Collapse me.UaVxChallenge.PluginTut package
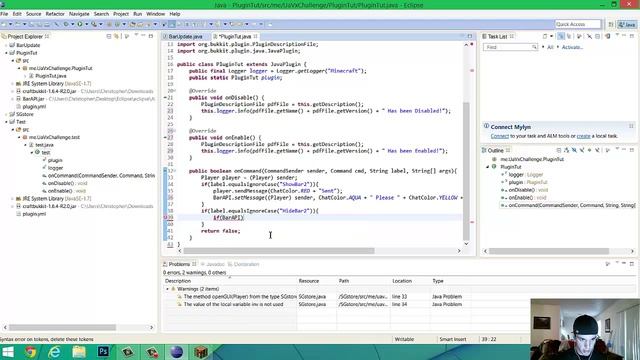The image size is (640, 360). point(19,69)
